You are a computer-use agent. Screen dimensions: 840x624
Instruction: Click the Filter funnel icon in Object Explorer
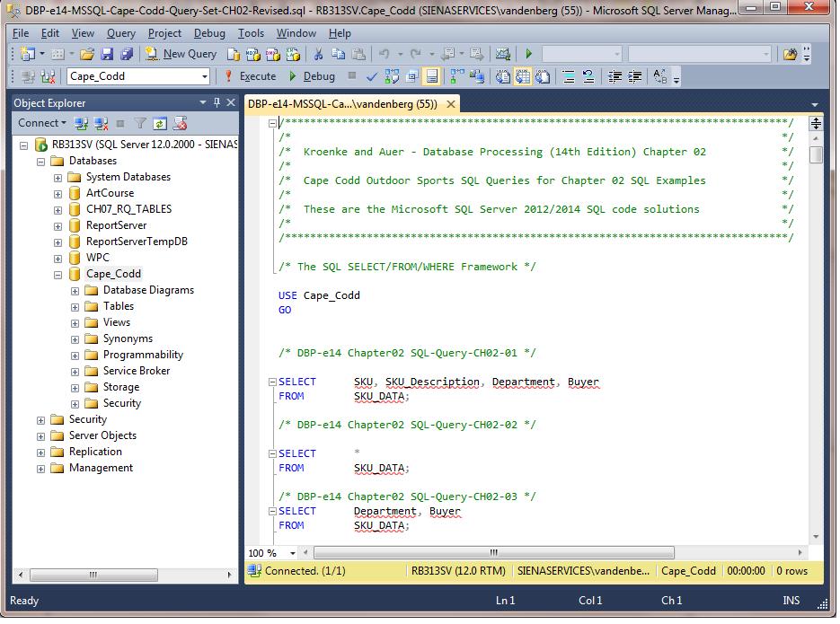coord(140,124)
